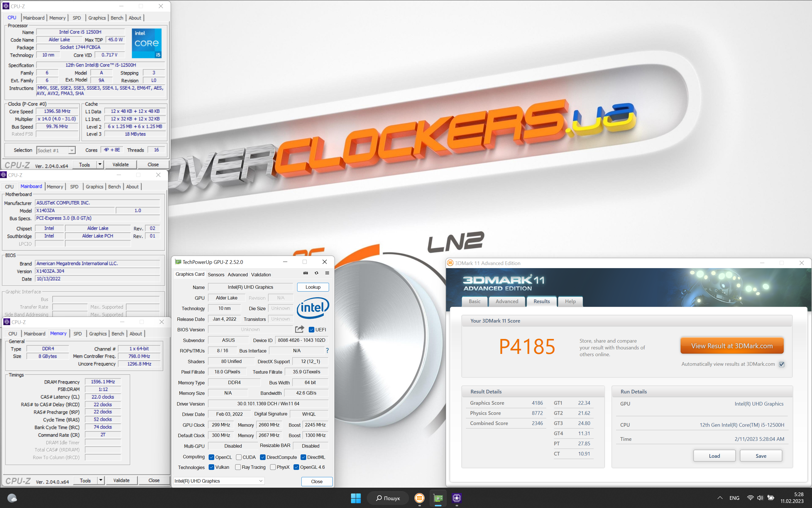Click the DRAM Frequency value 1596.1 MHz
This screenshot has height=508, width=812.
103,382
